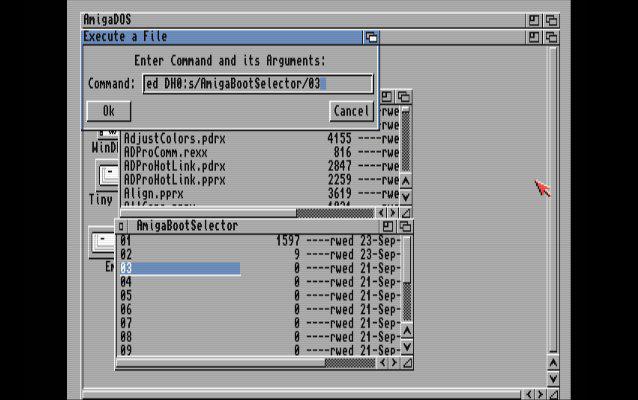Viewport: 638px width, 400px height.
Task: Click the AmigaBootSelector window zoom gadget
Action: 388,226
